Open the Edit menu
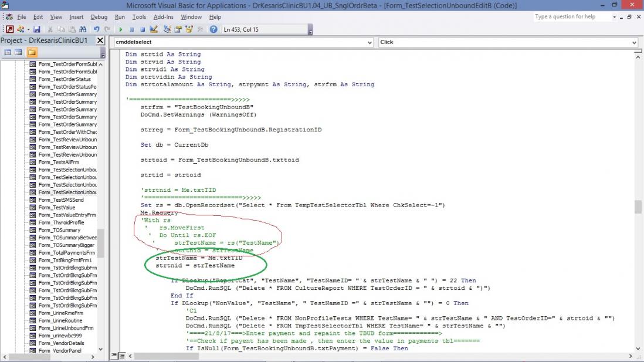This screenshot has height=362, width=644. coord(38,17)
